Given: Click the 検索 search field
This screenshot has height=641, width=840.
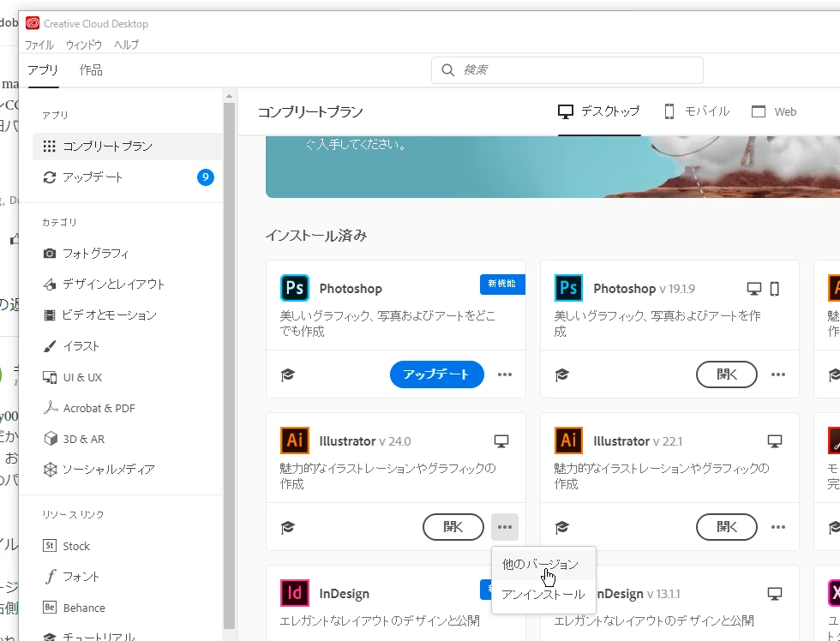Looking at the screenshot, I should pos(567,70).
